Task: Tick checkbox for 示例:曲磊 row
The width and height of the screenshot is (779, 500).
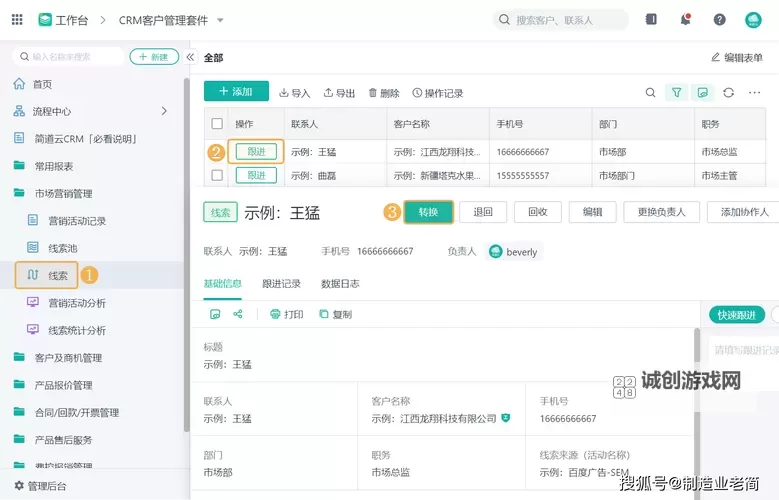Action: [x=217, y=175]
